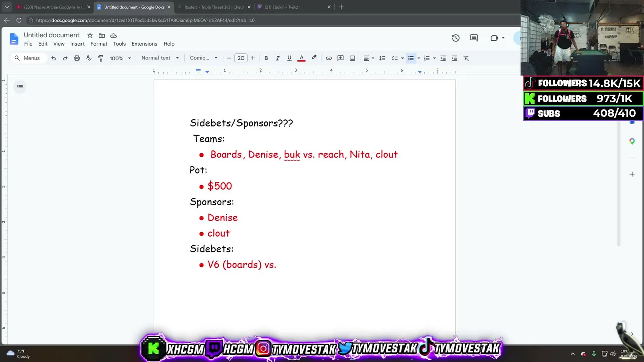Click the docs.google.com address bar
Screen dimensions: 644x362
point(272,20)
